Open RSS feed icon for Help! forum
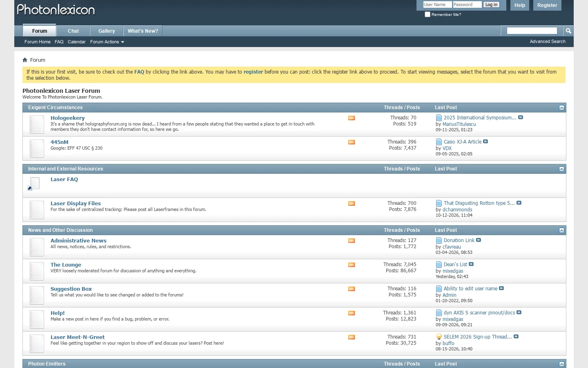Image resolution: width=588 pixels, height=368 pixels. pyautogui.click(x=351, y=313)
